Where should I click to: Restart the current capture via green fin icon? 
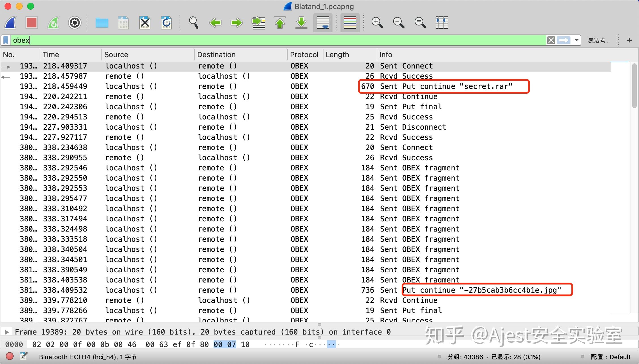point(53,23)
